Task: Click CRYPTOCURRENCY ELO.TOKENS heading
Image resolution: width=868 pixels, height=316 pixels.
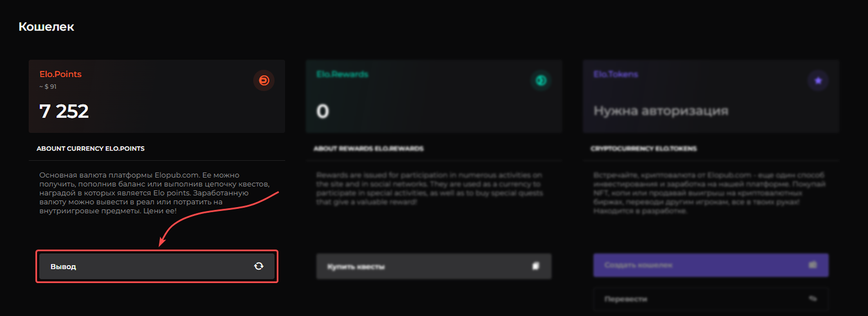Action: [x=643, y=149]
